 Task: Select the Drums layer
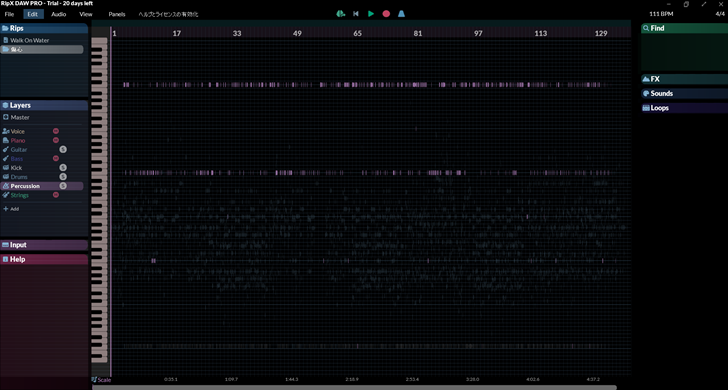[x=19, y=177]
